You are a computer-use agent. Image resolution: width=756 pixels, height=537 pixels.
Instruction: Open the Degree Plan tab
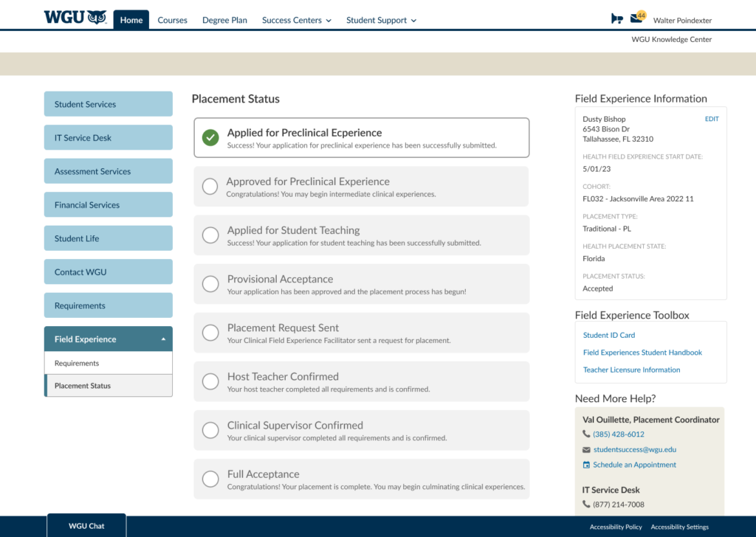click(x=224, y=21)
